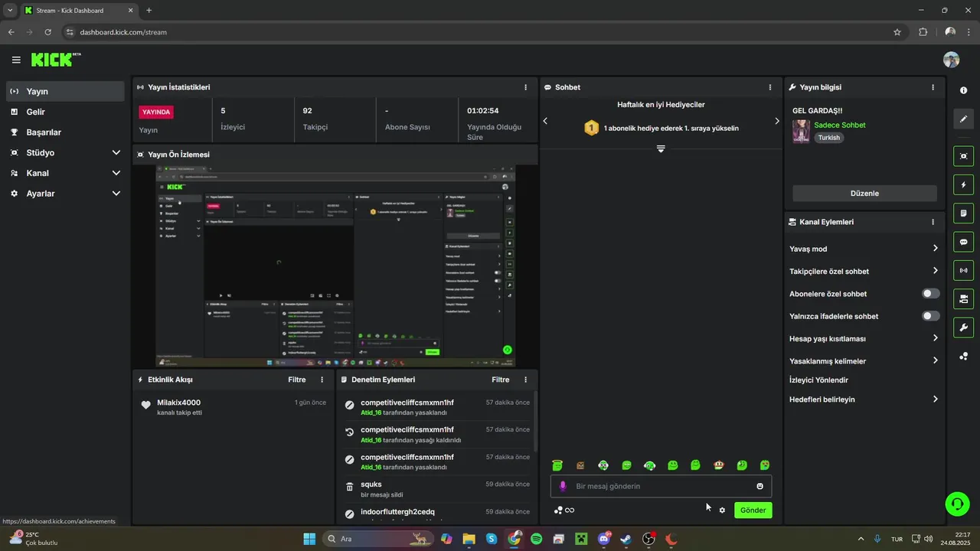The image size is (980, 551).
Task: Click the camera icon in the right sidebar
Action: click(963, 298)
